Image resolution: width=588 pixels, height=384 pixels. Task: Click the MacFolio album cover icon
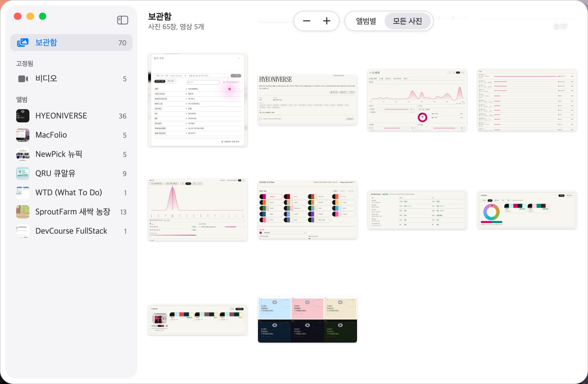coord(23,135)
